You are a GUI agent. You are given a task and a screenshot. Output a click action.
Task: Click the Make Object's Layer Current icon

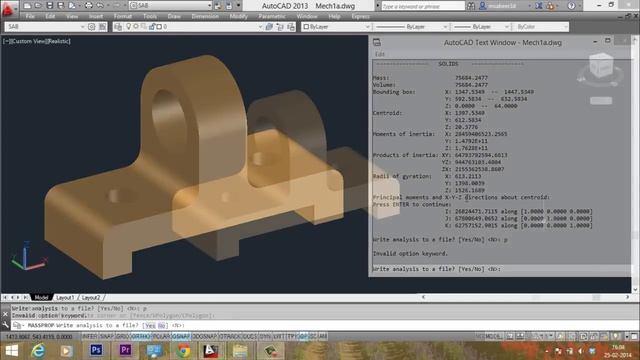(x=269, y=27)
